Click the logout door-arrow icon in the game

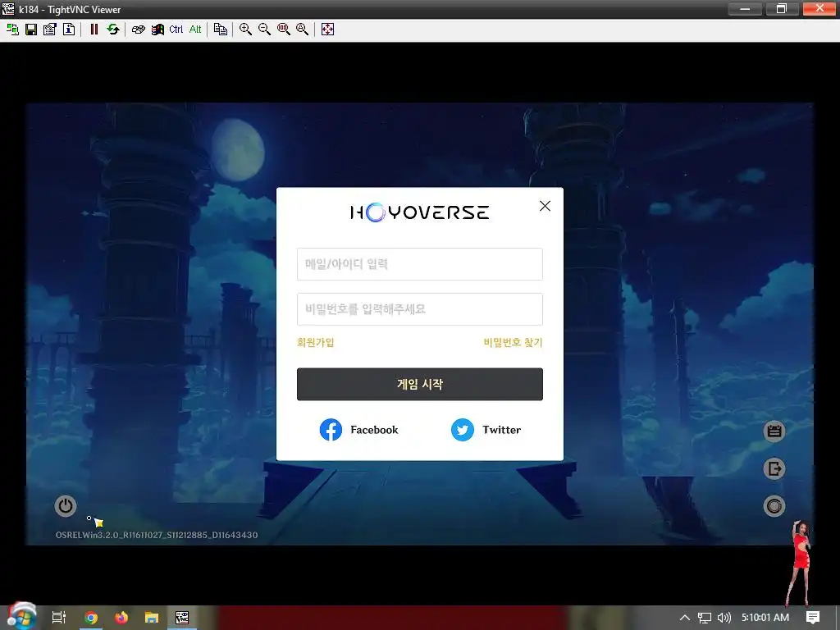click(774, 468)
